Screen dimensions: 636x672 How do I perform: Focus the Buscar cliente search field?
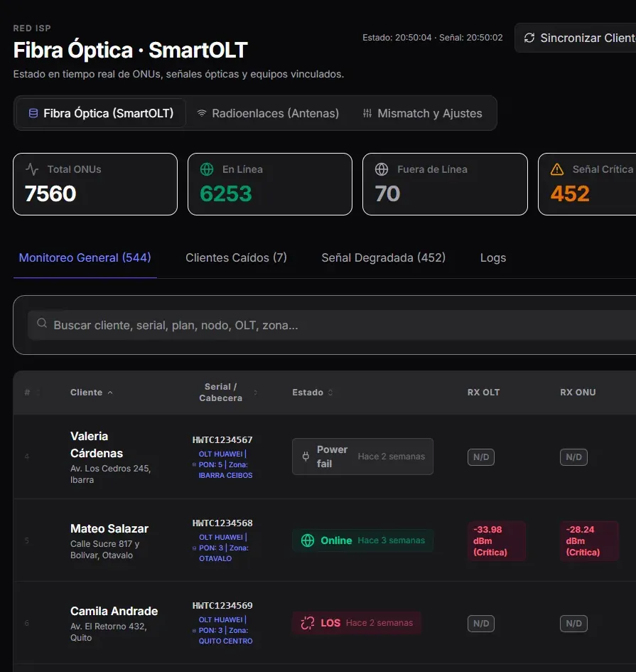pyautogui.click(x=332, y=325)
